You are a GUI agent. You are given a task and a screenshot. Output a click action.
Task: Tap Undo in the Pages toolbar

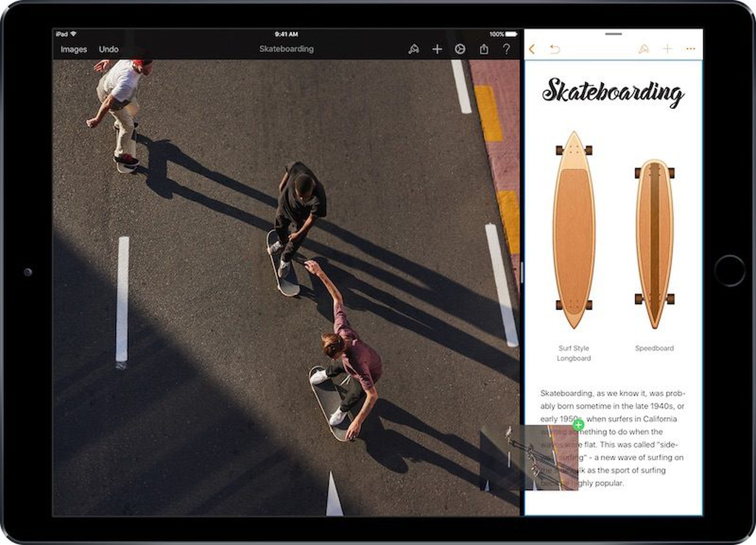[x=555, y=48]
